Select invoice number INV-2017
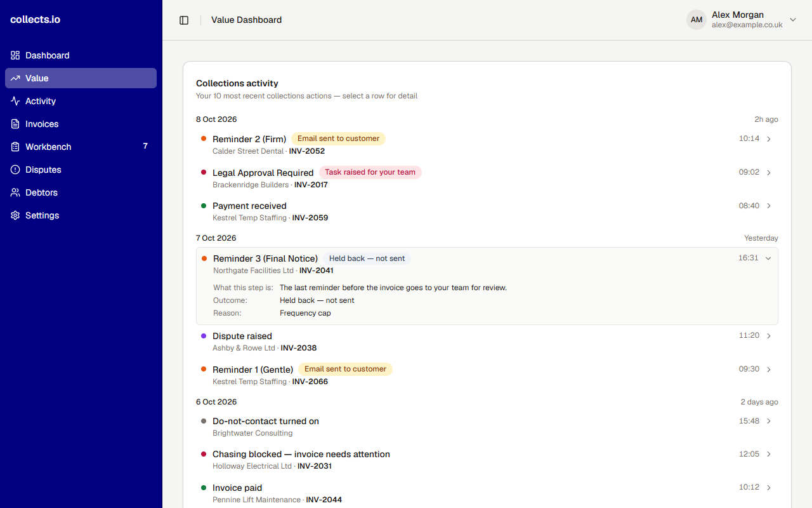The image size is (812, 508). pos(311,185)
